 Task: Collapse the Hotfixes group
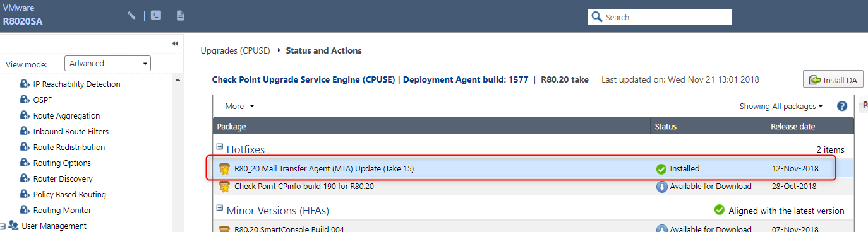pos(220,147)
